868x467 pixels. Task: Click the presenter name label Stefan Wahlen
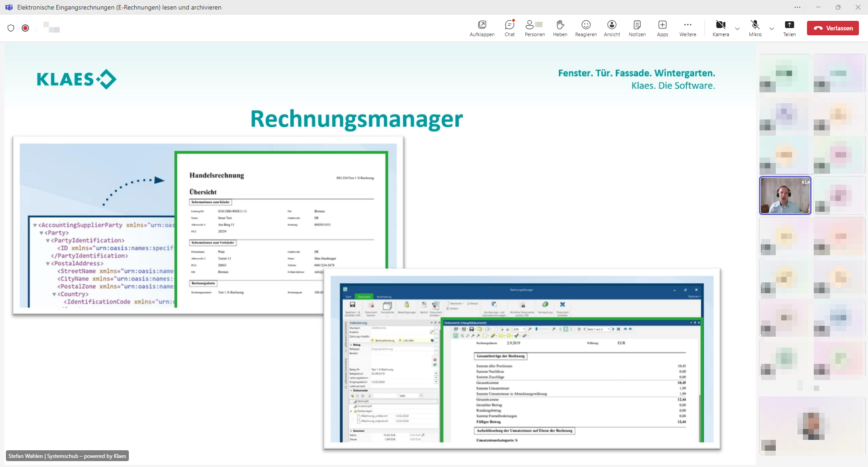tap(67, 456)
